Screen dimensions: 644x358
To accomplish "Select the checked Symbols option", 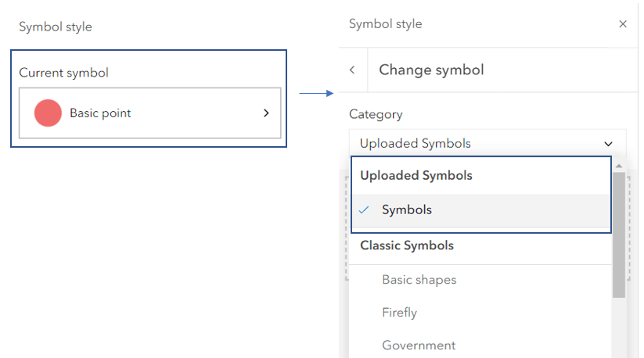I will point(407,210).
